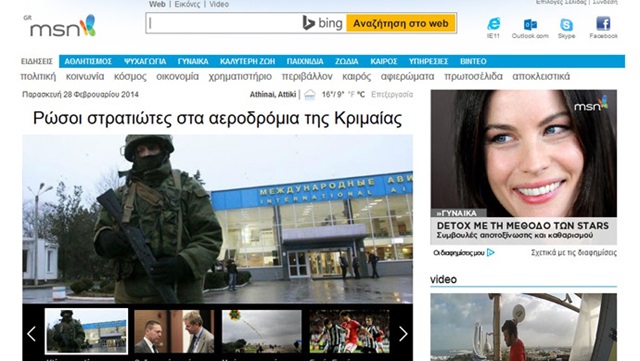Switch temperature unit to °C

[361, 95]
